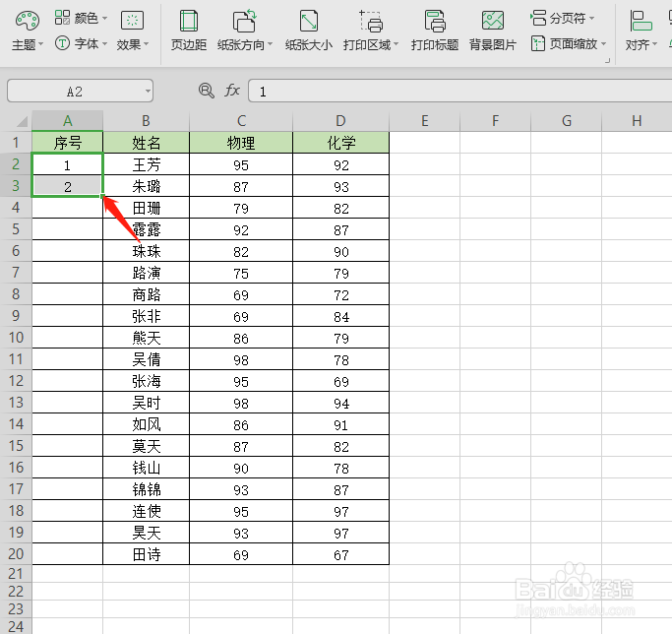Click the name cell 熊天
The image size is (672, 634).
pos(147,338)
